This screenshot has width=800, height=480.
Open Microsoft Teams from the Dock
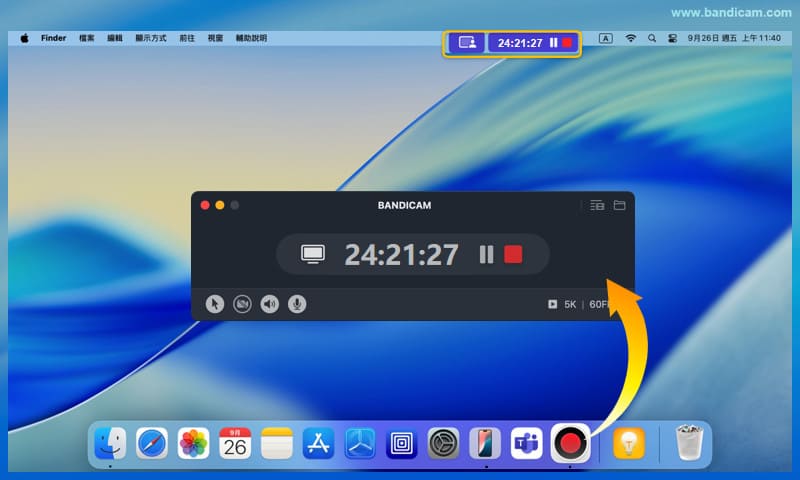(x=527, y=443)
